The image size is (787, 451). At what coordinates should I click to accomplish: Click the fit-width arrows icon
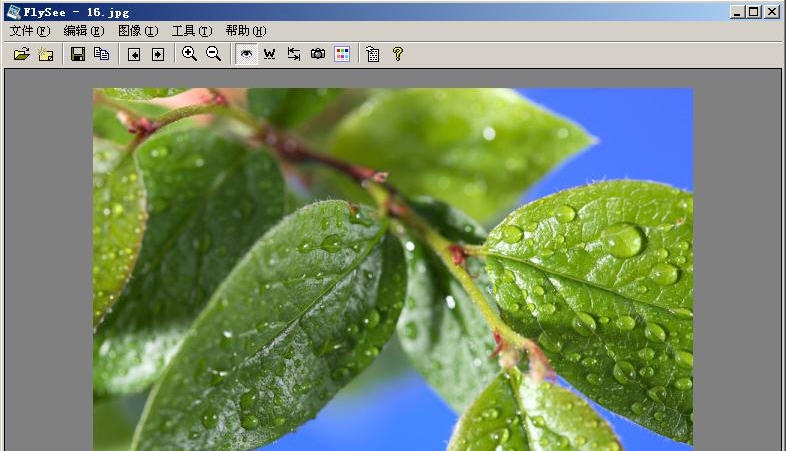[x=294, y=54]
